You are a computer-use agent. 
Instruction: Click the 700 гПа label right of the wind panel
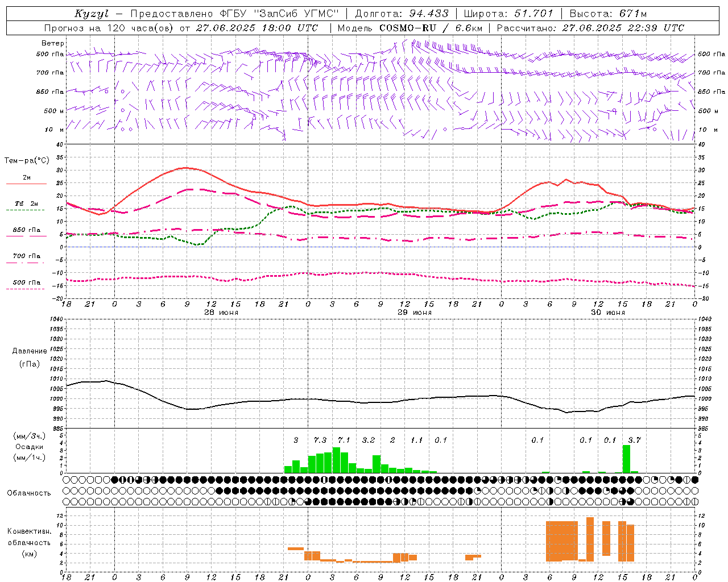click(712, 73)
